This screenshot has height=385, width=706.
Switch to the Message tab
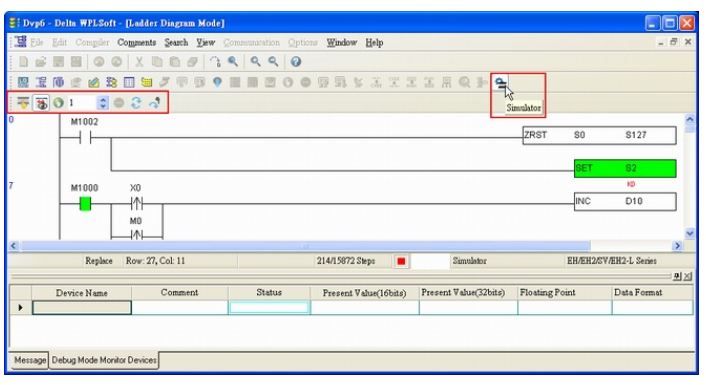point(30,360)
